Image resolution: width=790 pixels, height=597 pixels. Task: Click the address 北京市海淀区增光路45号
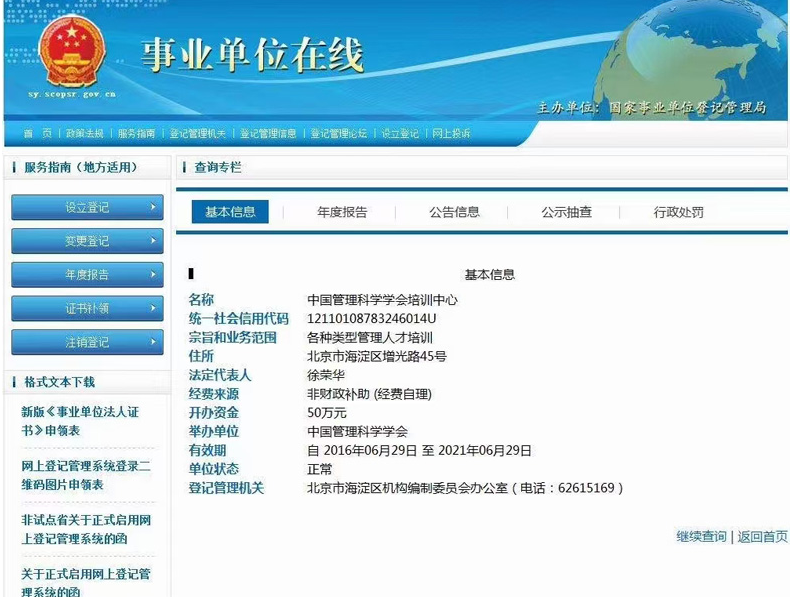(377, 356)
